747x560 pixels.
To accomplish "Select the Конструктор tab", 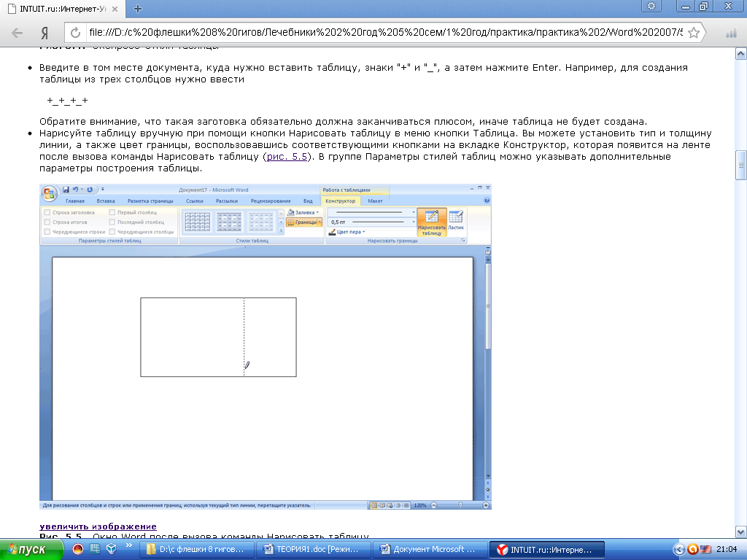I will coord(340,201).
